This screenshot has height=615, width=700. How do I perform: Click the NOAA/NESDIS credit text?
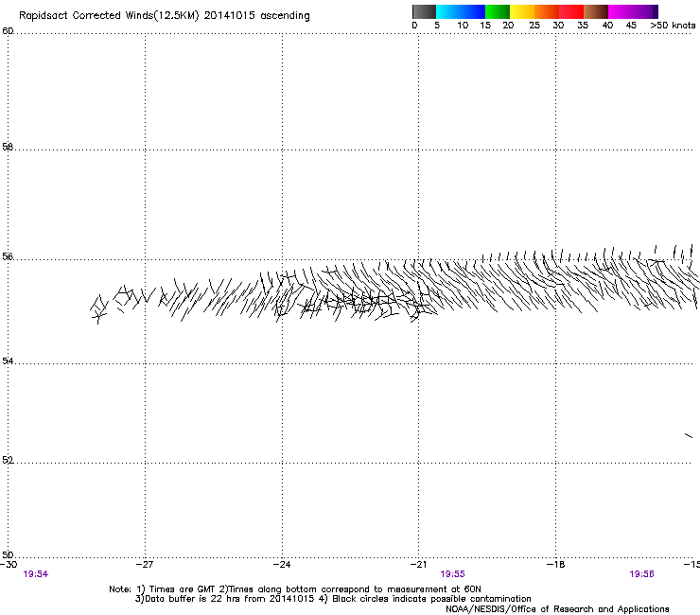(x=557, y=609)
